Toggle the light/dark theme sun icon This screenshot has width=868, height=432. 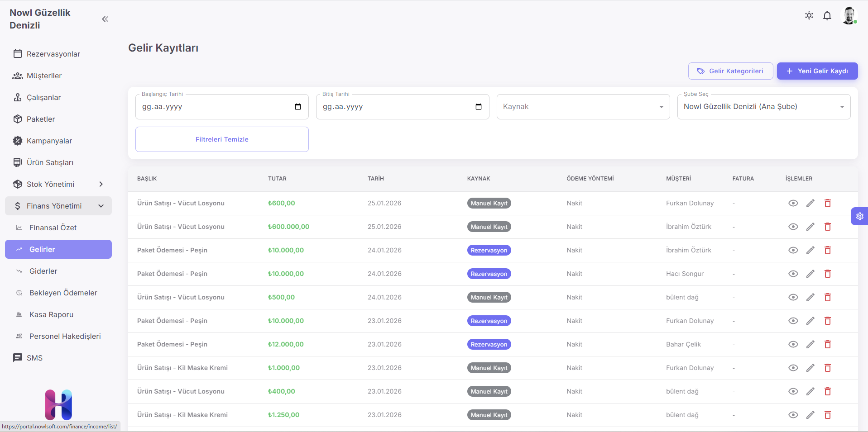[809, 16]
